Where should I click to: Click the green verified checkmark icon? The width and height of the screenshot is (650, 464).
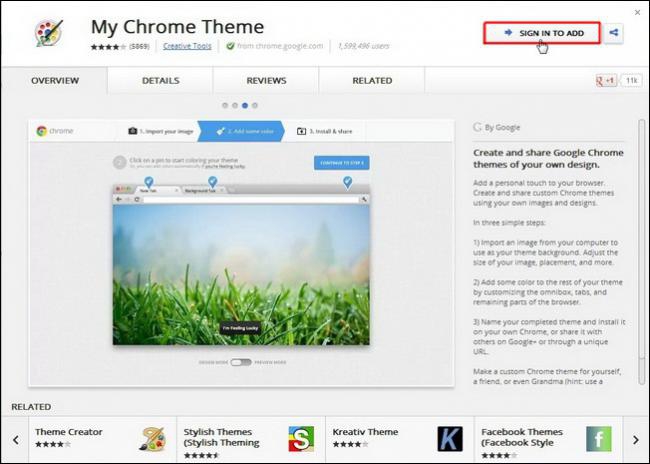(x=230, y=46)
